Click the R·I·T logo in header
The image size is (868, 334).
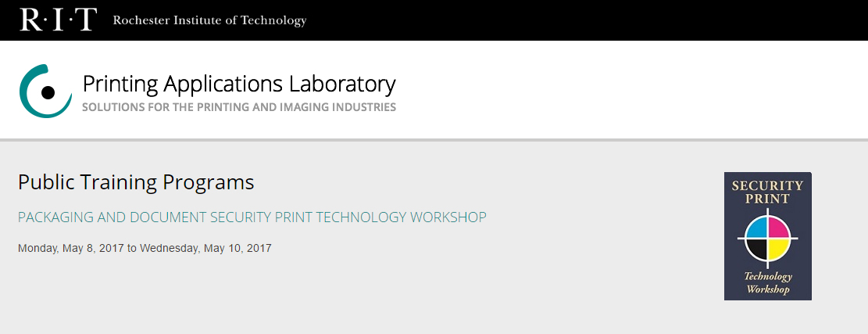(58, 20)
